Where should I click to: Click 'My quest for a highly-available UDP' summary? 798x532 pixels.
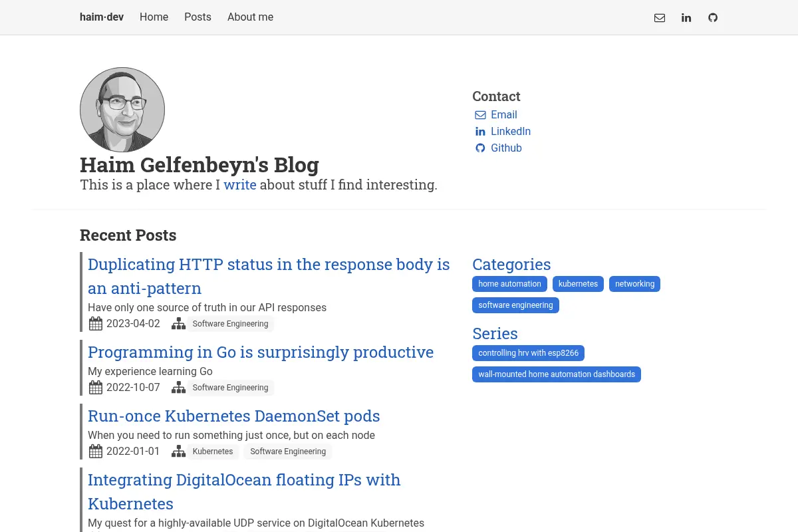256,523
